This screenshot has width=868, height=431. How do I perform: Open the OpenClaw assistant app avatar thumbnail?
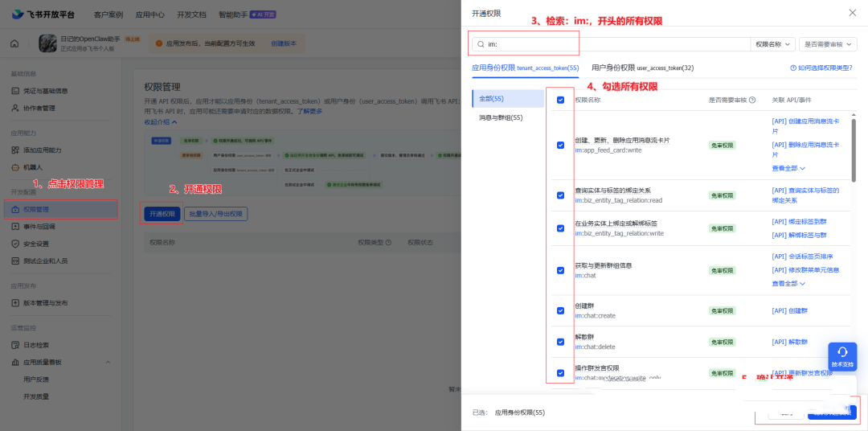click(x=47, y=43)
